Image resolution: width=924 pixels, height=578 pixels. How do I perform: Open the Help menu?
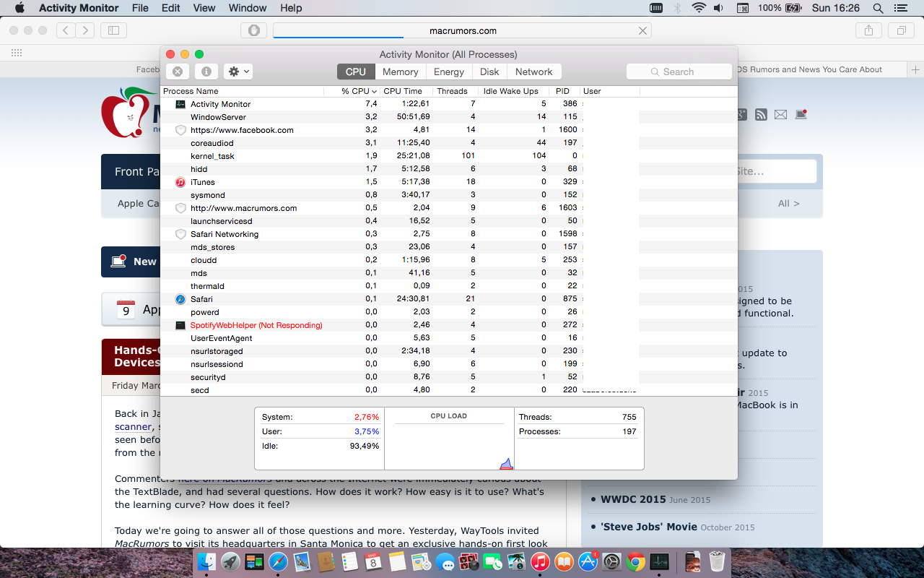pyautogui.click(x=291, y=8)
